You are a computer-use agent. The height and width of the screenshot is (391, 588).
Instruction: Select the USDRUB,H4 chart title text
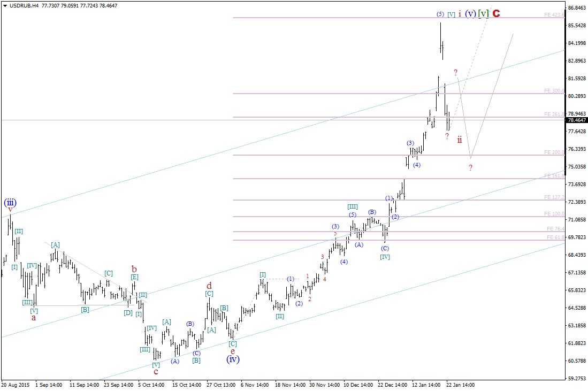24,6
